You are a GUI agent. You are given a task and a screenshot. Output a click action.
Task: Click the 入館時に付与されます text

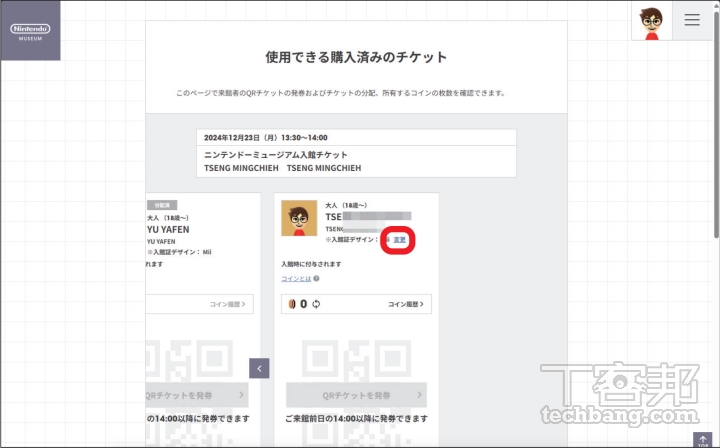tap(311, 264)
